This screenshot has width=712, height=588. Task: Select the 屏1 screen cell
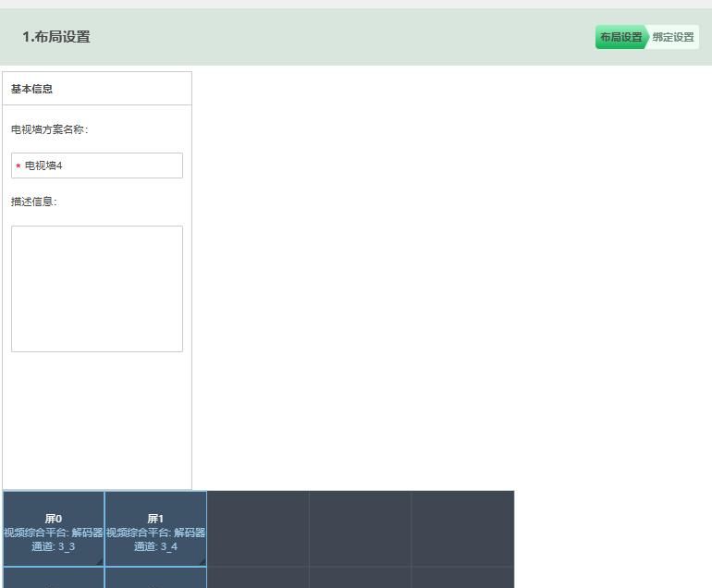click(155, 529)
